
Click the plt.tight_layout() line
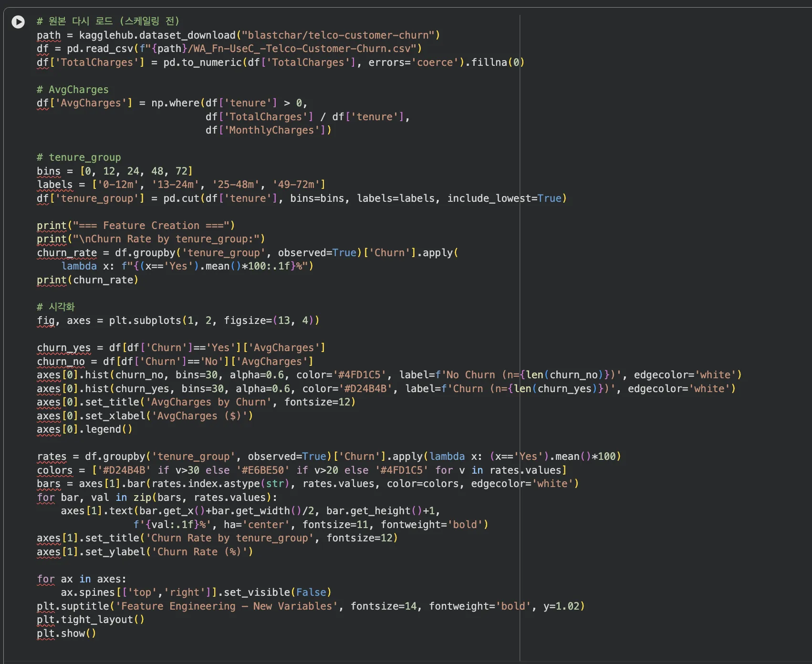point(90,620)
